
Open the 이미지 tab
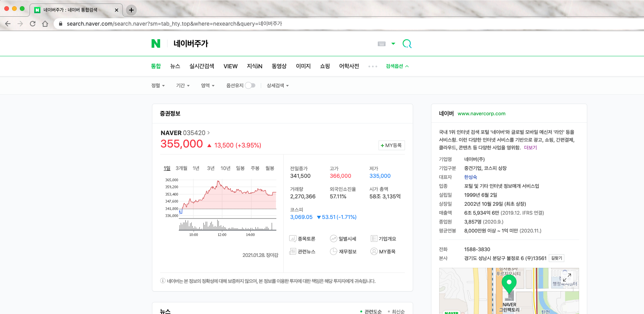coord(303,66)
